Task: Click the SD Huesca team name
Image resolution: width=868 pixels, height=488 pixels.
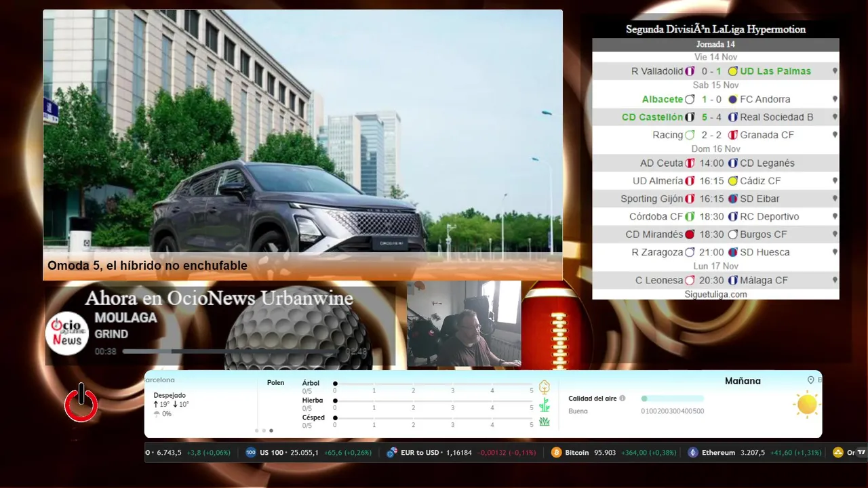Action: [765, 252]
